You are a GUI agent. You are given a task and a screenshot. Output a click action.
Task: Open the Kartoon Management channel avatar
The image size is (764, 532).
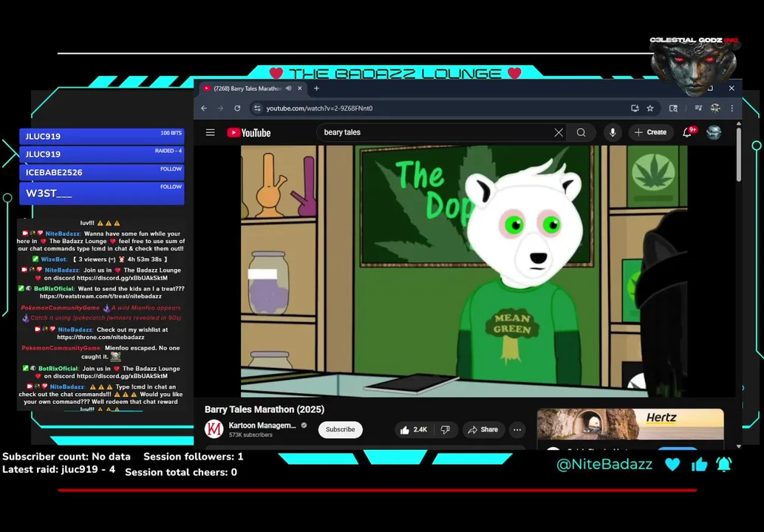[214, 429]
